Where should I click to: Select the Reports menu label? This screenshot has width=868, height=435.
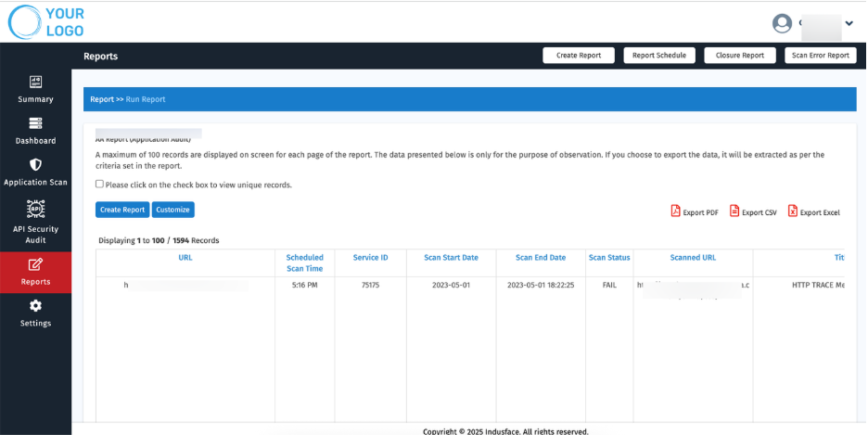(35, 282)
